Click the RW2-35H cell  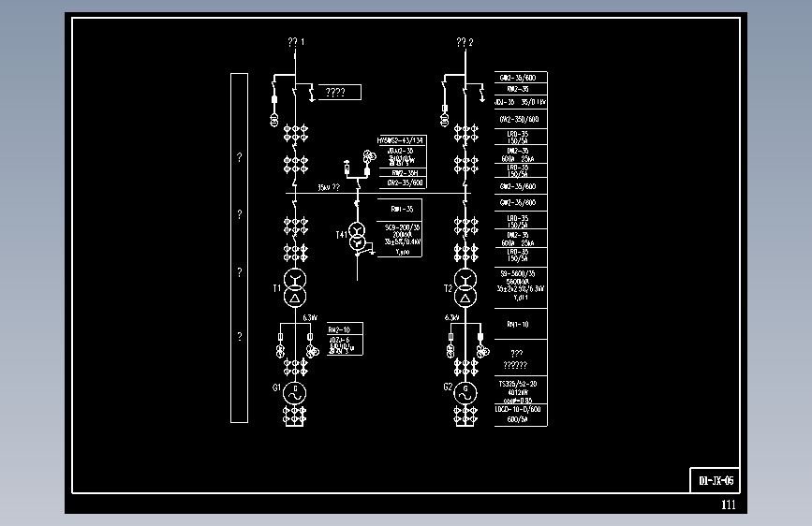pos(405,173)
